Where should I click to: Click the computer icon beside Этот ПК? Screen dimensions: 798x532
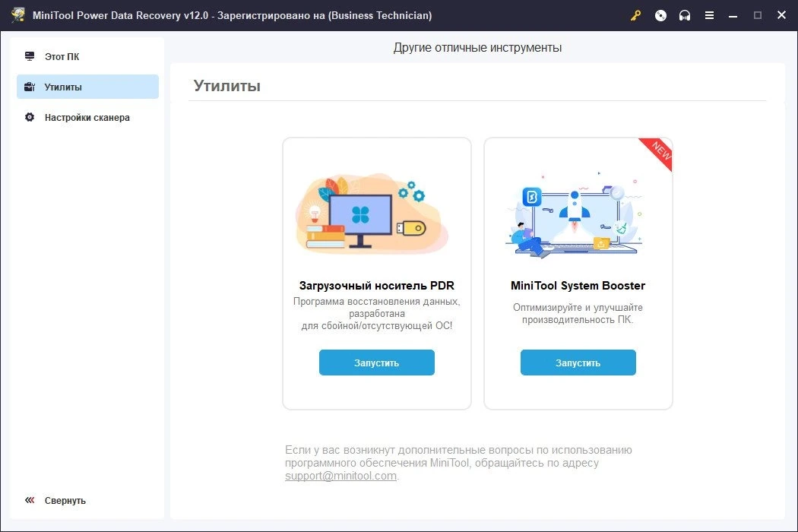pyautogui.click(x=30, y=56)
